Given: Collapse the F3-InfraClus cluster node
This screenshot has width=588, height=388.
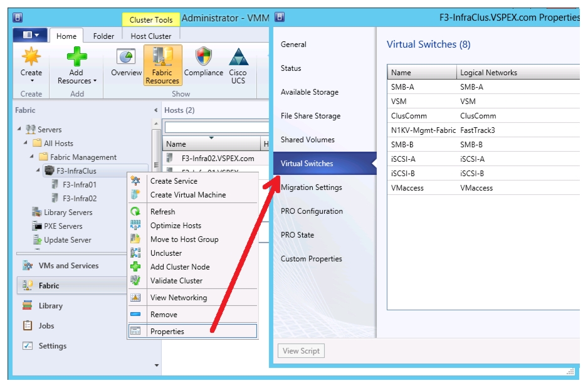Looking at the screenshot, I should (x=38, y=170).
